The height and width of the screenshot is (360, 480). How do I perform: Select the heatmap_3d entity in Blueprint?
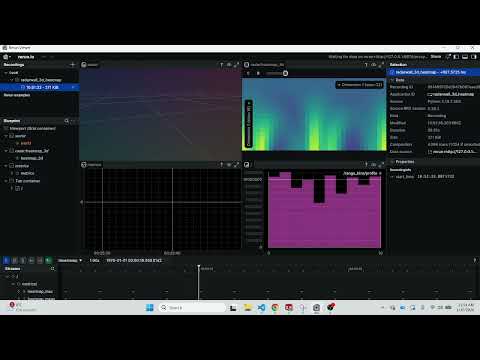32,158
